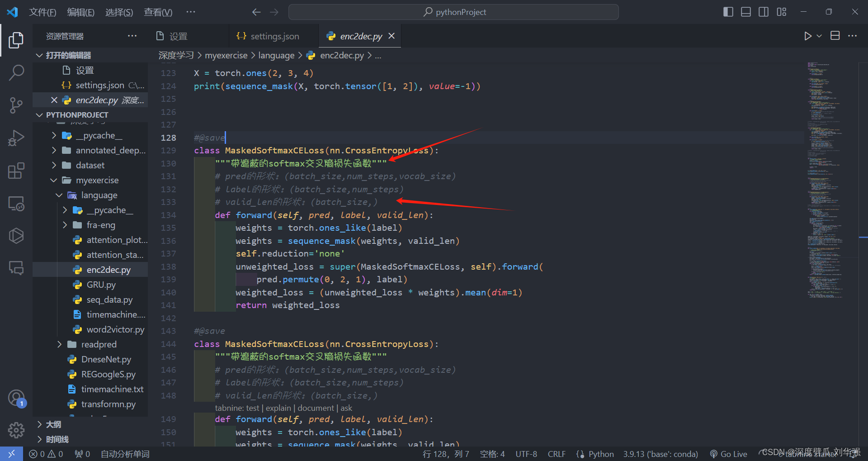Viewport: 868px width, 461px height.
Task: Open the Search view
Action: click(x=16, y=72)
